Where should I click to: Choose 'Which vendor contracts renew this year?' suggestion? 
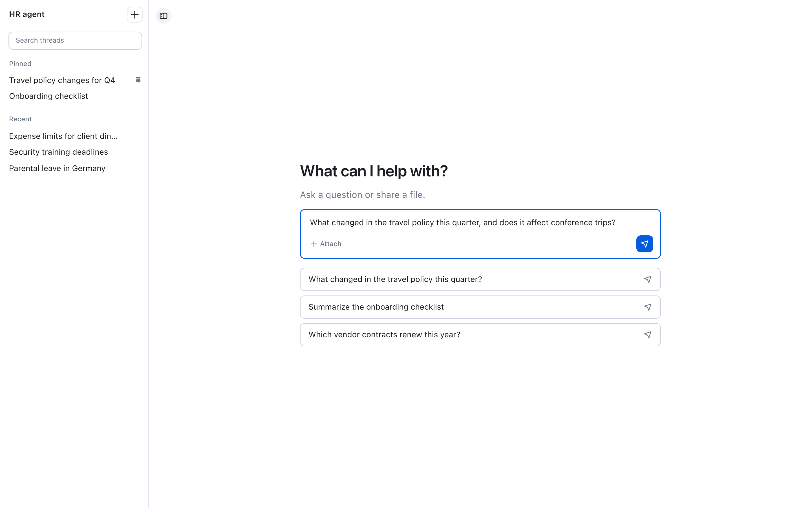480,335
